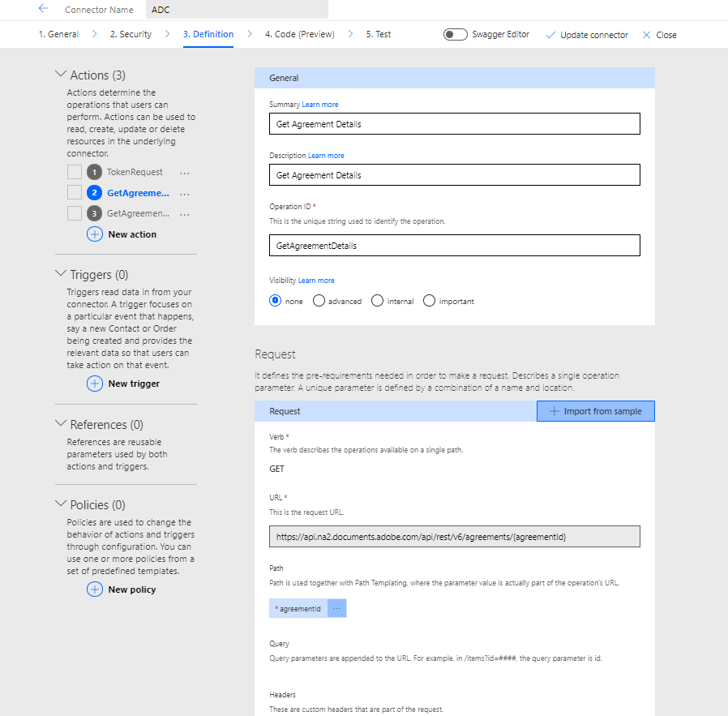Collapse the Triggers section
The image size is (728, 716).
point(61,274)
